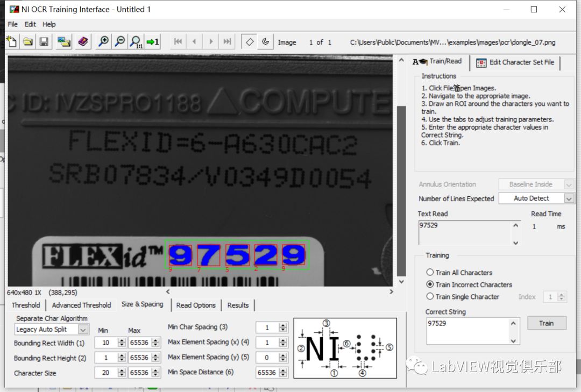Click inside the Correct String field
581x392 pixels.
(468, 325)
